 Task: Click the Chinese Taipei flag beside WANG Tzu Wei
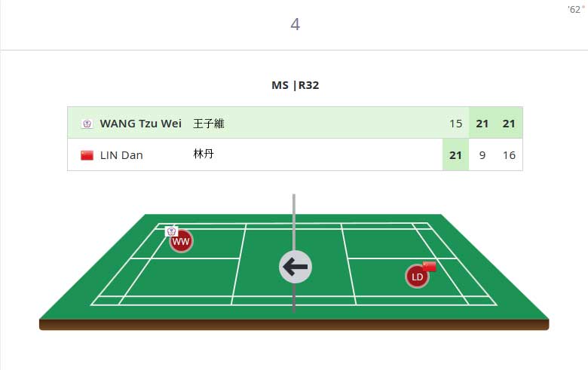(87, 124)
